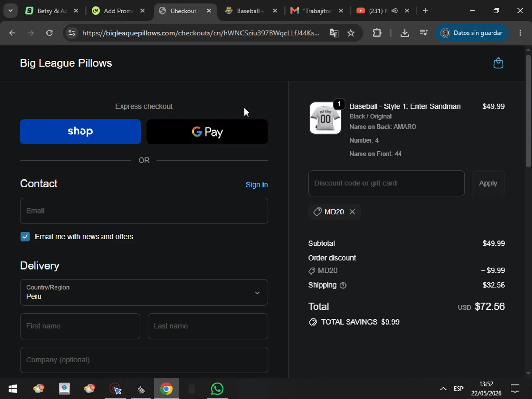Go forward with the forward arrow
This screenshot has width=532, height=399.
point(31,33)
